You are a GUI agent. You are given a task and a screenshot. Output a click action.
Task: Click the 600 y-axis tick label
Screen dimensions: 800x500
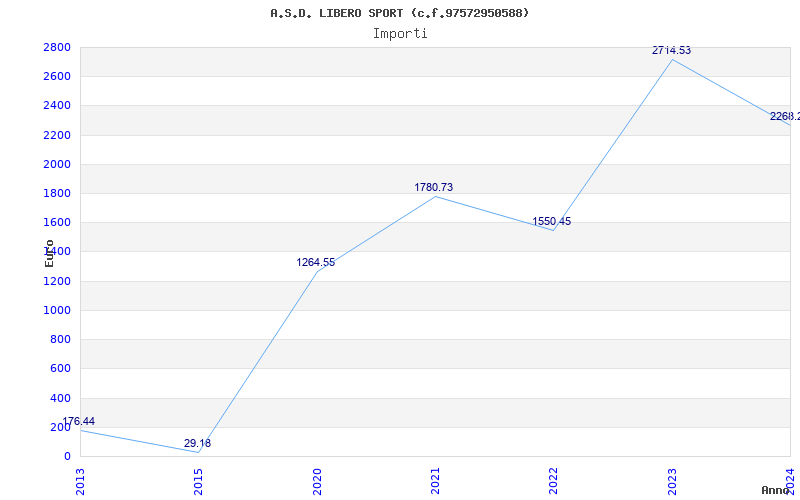click(61, 368)
